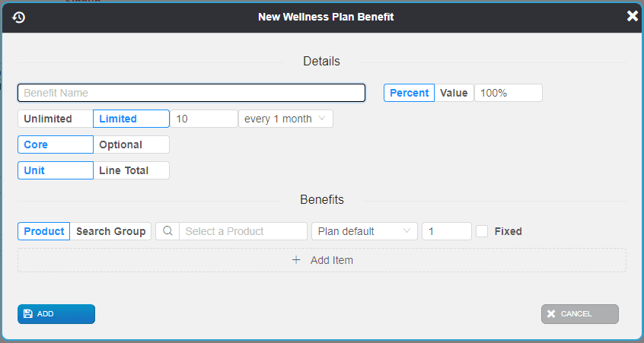Screen dimensions: 644x343
Task: Open the "every 1 month" dropdown
Action: click(285, 119)
